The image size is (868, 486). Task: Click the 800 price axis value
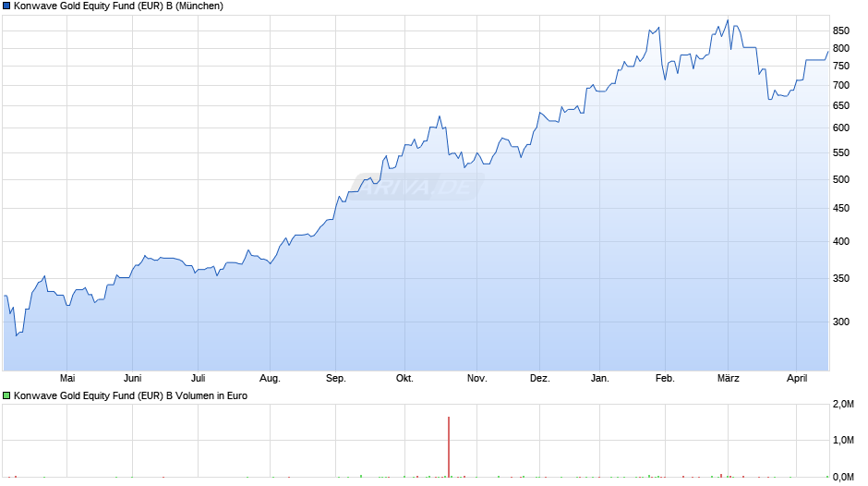tap(841, 48)
